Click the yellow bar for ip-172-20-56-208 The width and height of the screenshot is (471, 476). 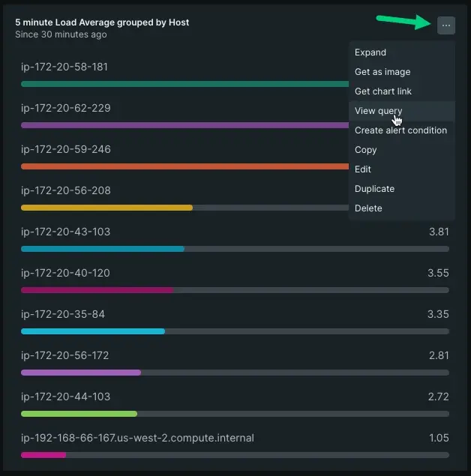tap(106, 208)
